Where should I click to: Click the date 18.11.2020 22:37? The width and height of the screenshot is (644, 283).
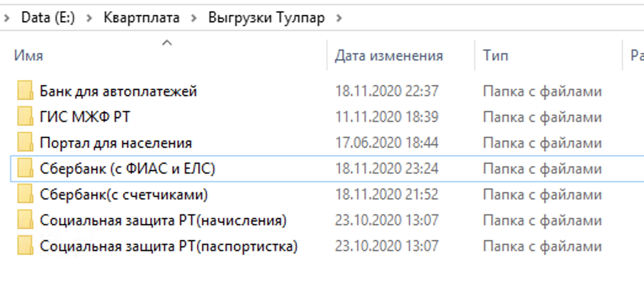387,91
